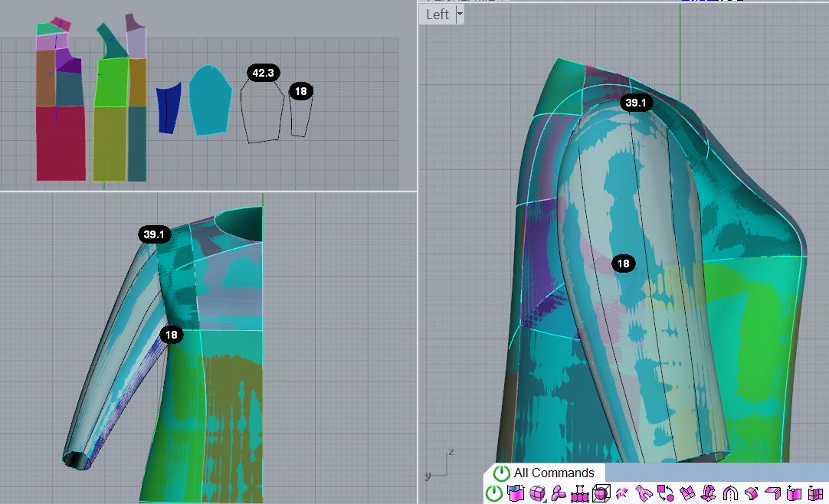This screenshot has width=829, height=504.
Task: Click the magenta grid with control points icon
Action: (x=580, y=493)
